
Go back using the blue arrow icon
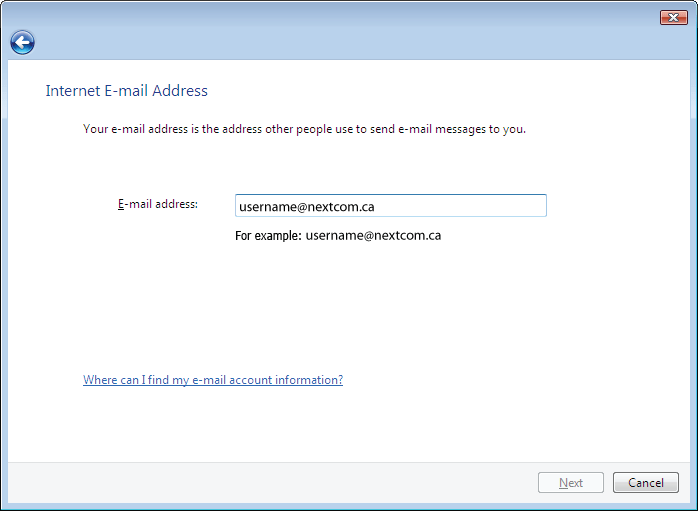click(x=22, y=43)
